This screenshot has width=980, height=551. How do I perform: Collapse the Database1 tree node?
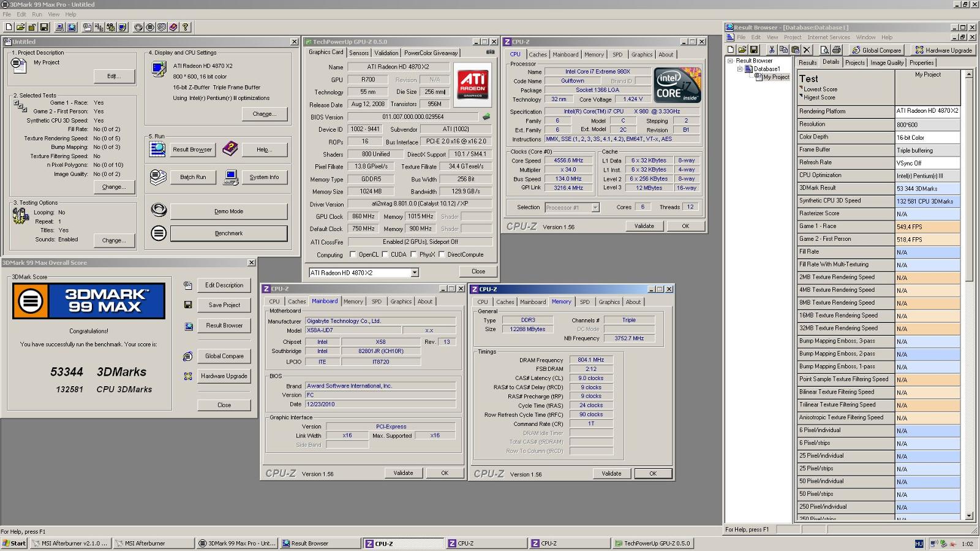point(739,69)
